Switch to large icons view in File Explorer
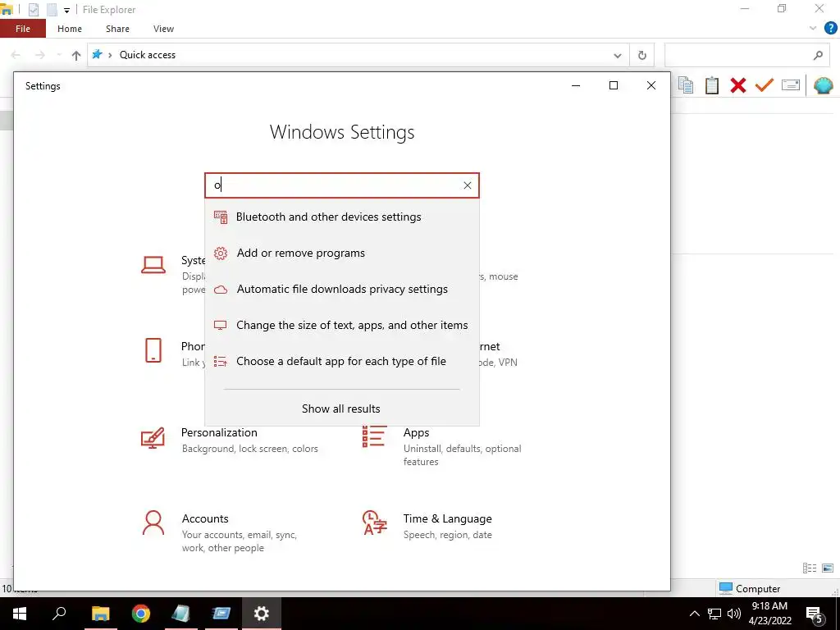 click(828, 568)
